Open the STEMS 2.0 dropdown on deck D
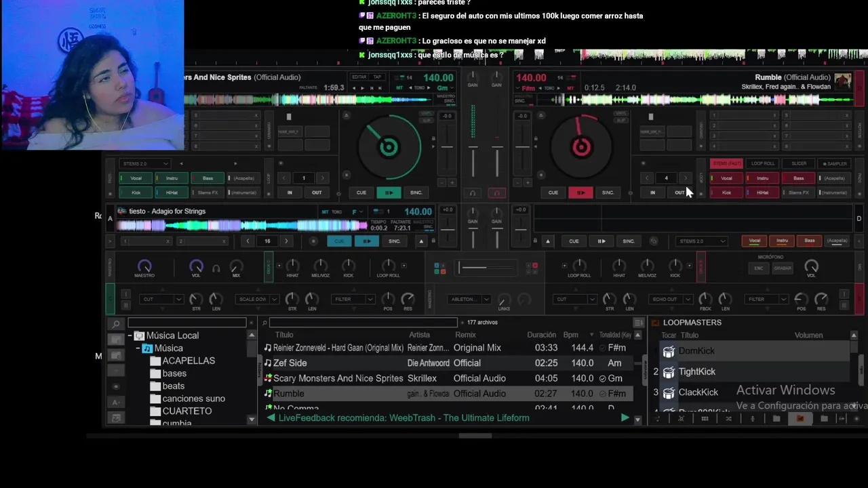Image resolution: width=868 pixels, height=488 pixels. 702,241
